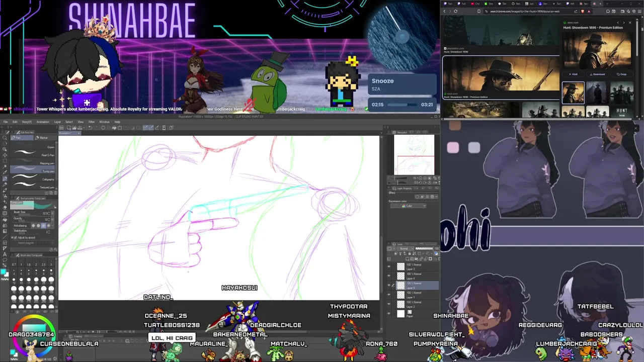This screenshot has height=362, width=644.
Task: Select the Balloon tool
Action: pos(5,260)
